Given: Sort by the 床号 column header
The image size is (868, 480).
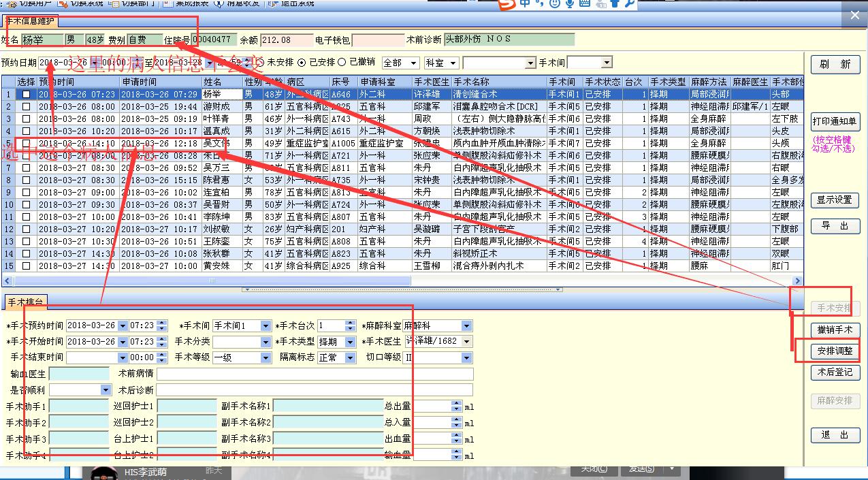Looking at the screenshot, I should [344, 82].
